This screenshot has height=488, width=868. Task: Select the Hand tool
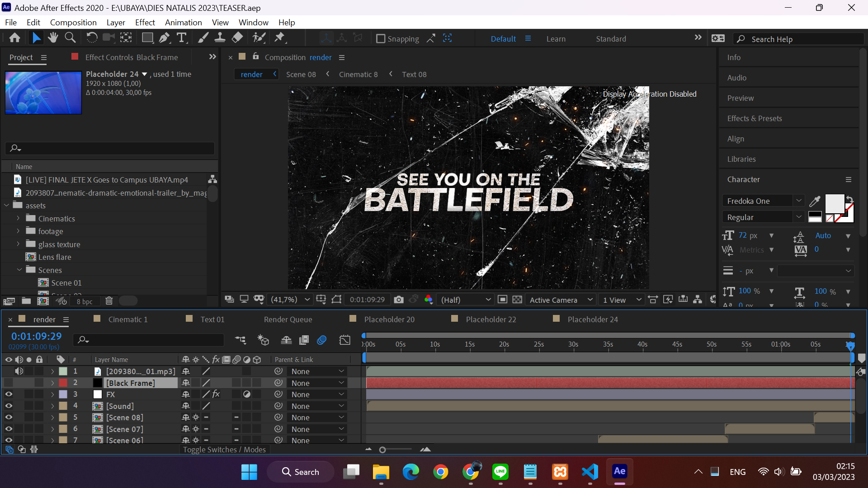(53, 38)
